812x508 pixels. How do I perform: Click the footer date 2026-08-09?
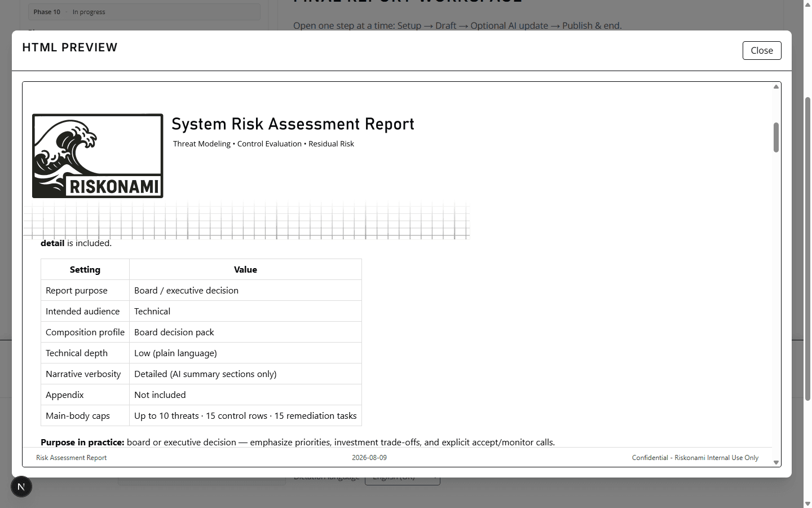369,458
